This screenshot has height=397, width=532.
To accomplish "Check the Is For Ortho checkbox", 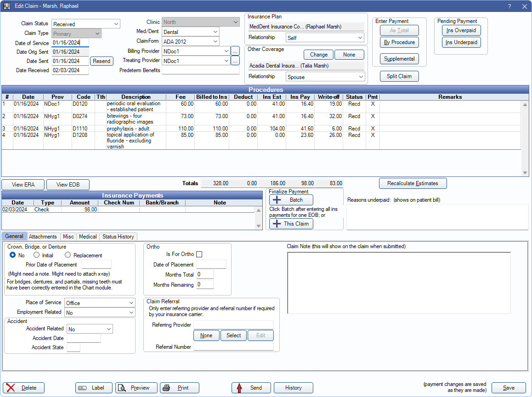I will click(x=199, y=254).
